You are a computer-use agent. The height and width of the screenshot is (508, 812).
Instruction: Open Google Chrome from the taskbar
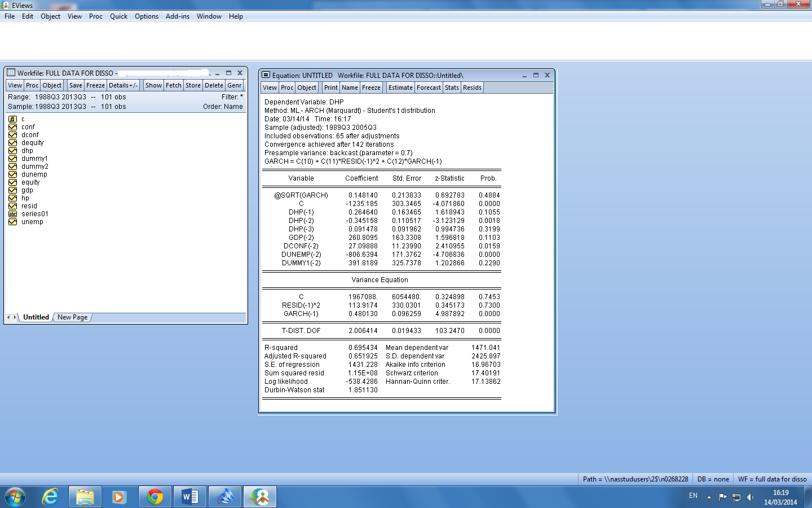[155, 497]
